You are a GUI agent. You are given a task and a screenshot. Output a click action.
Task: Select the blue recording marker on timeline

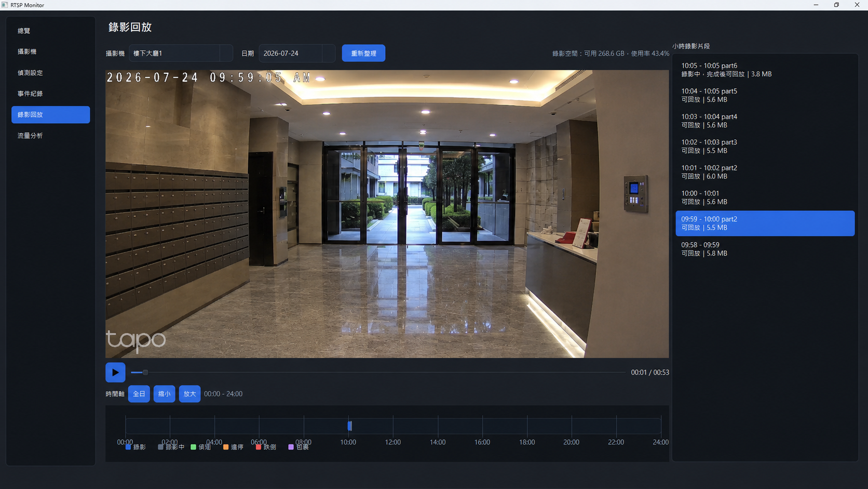350,426
